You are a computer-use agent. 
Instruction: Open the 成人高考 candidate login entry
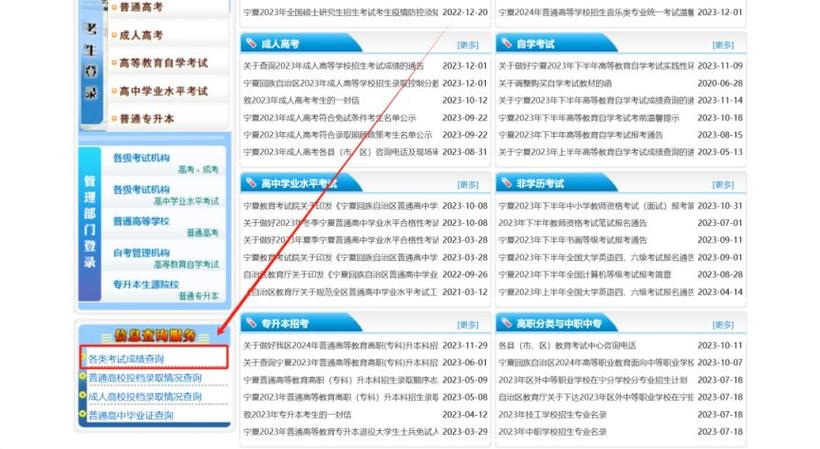(x=141, y=35)
